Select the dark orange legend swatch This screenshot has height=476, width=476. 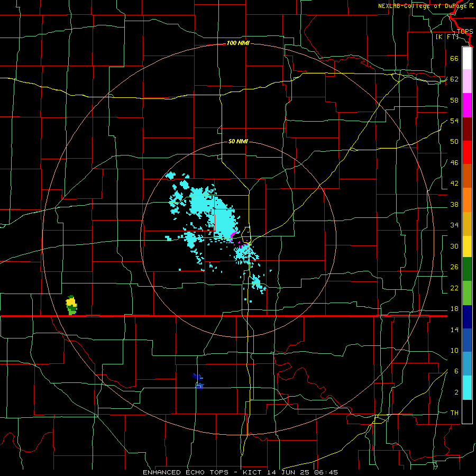[x=467, y=176]
